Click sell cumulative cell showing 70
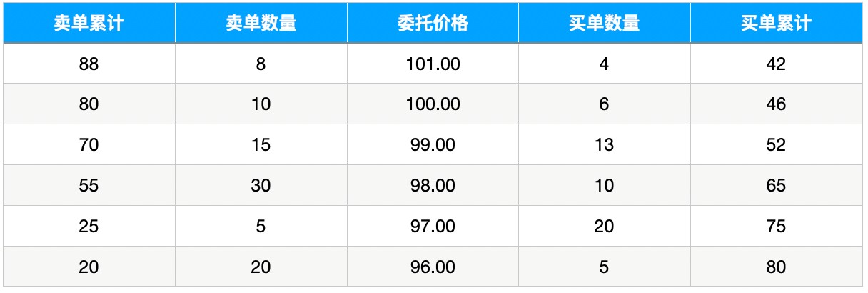 [x=89, y=145]
